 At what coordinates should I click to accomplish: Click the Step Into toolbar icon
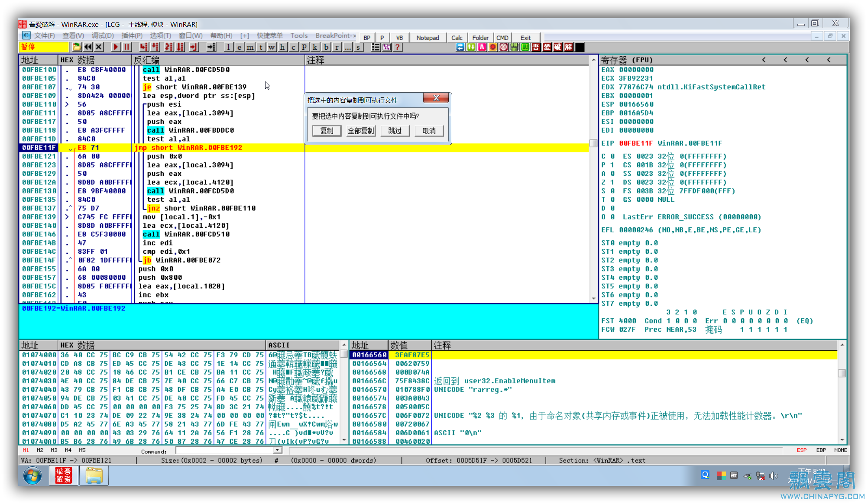tap(144, 47)
